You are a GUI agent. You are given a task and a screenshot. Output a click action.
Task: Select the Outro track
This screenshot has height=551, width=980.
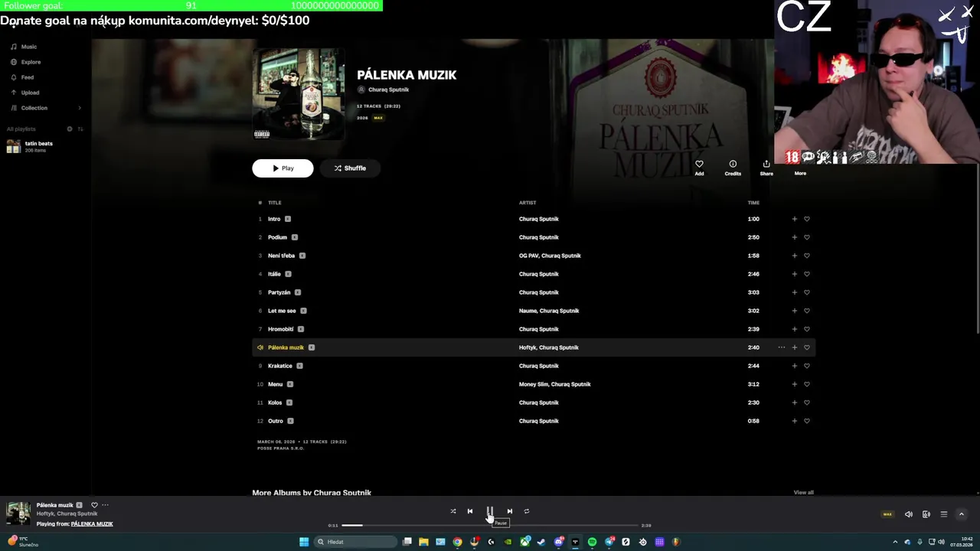(276, 421)
